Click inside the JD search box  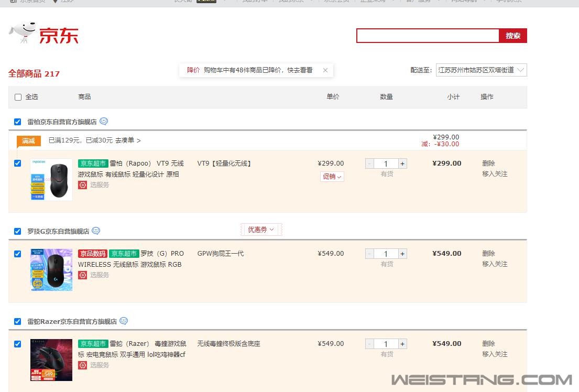[428, 36]
